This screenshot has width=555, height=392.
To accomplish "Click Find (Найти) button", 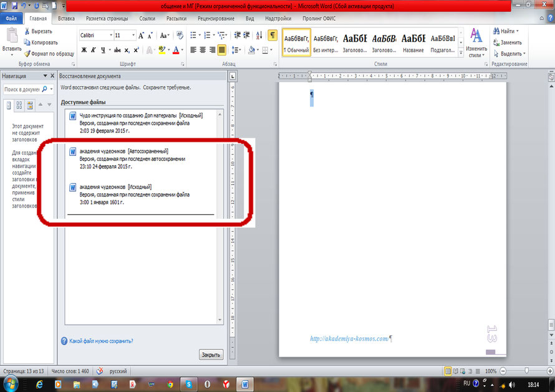I will click(x=506, y=31).
